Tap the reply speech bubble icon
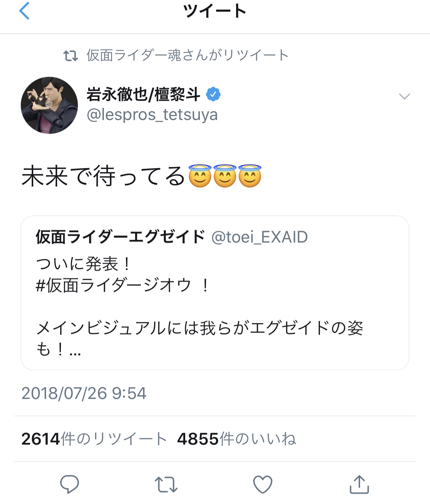The image size is (430, 504). click(x=70, y=484)
